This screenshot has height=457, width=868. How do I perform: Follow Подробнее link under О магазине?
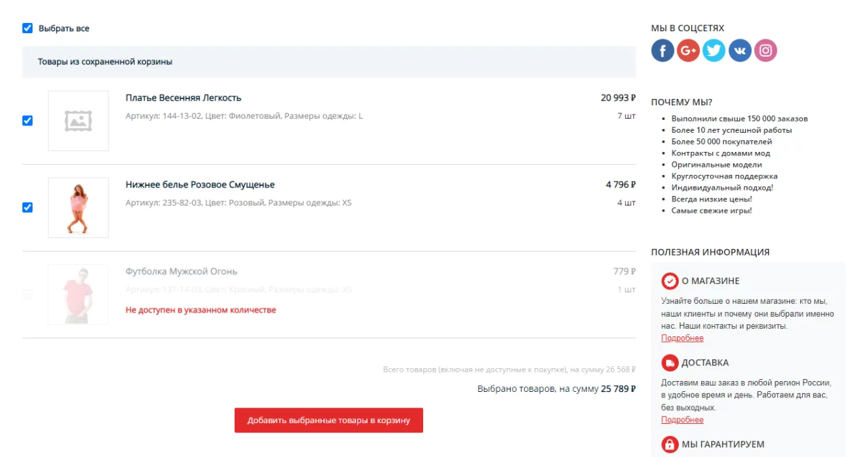pyautogui.click(x=682, y=338)
